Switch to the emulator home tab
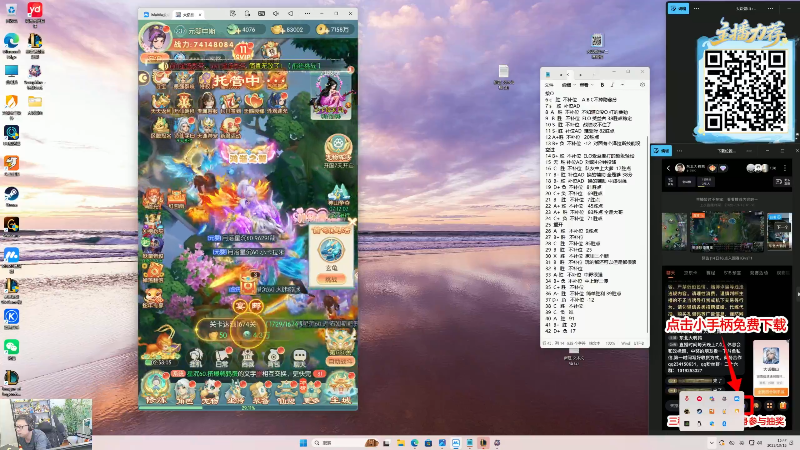800x450 pixels. click(156, 14)
